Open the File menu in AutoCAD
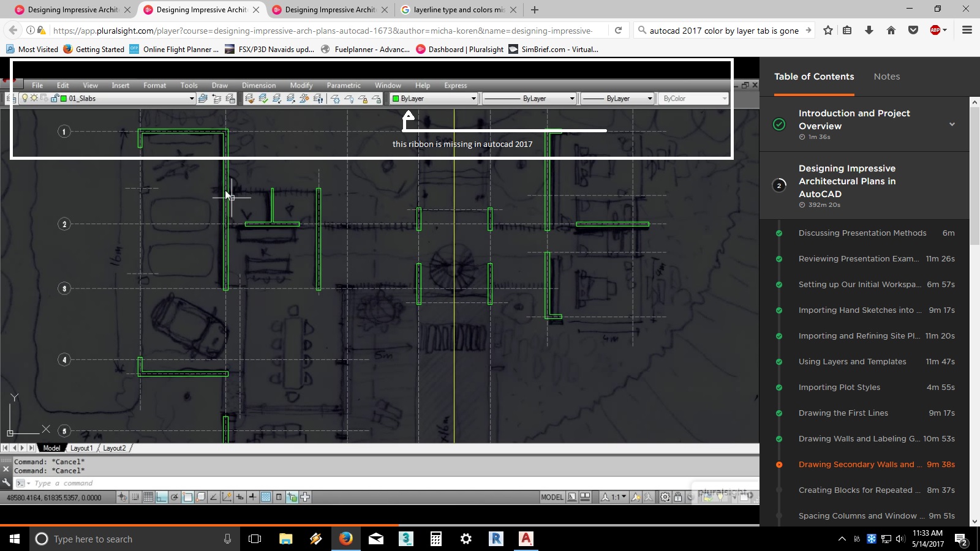 tap(37, 85)
